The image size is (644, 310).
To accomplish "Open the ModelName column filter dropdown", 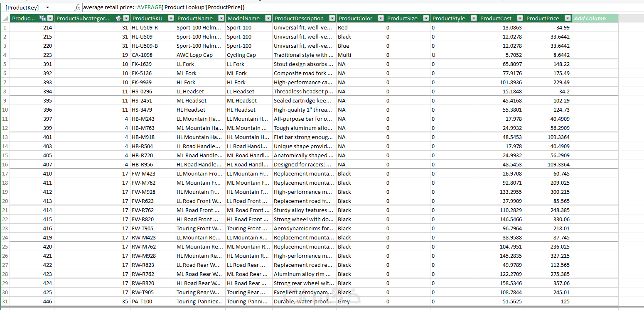I will tap(268, 18).
